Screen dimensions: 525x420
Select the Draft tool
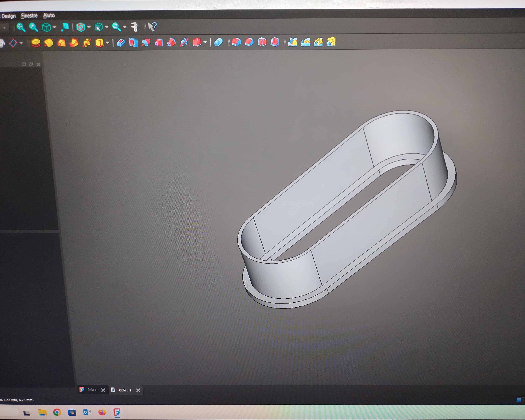[x=262, y=42]
